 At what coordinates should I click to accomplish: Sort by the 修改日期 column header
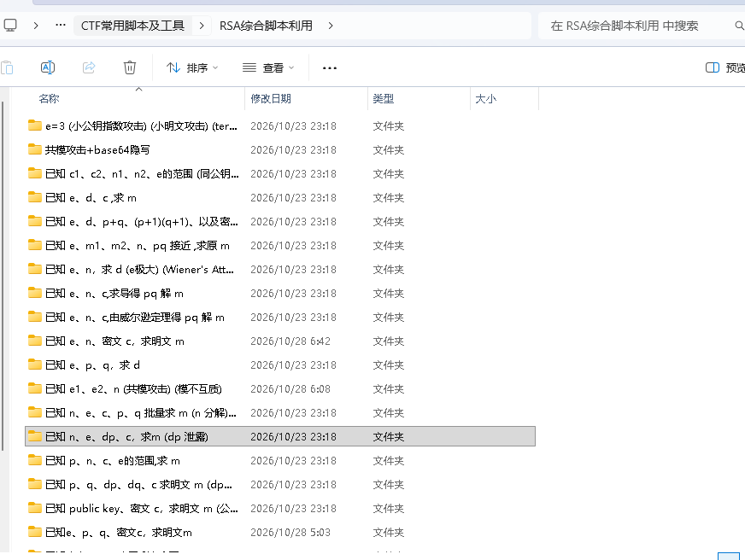tap(271, 99)
